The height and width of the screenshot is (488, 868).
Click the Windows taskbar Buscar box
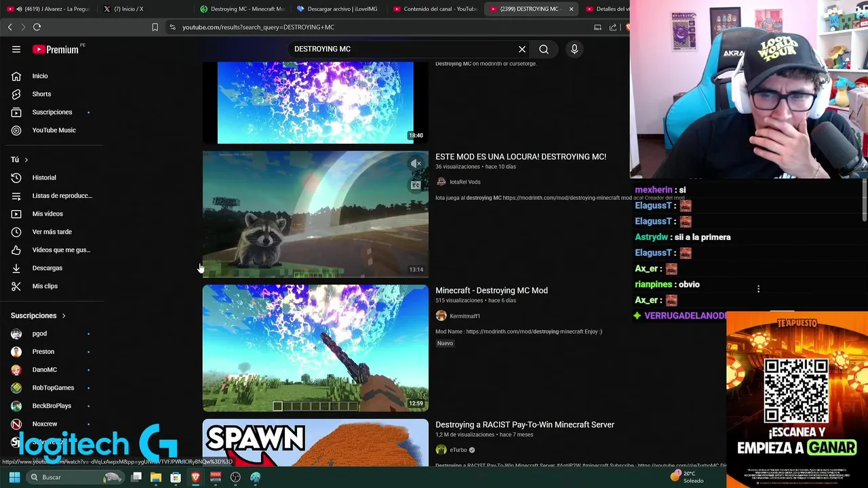75,477
